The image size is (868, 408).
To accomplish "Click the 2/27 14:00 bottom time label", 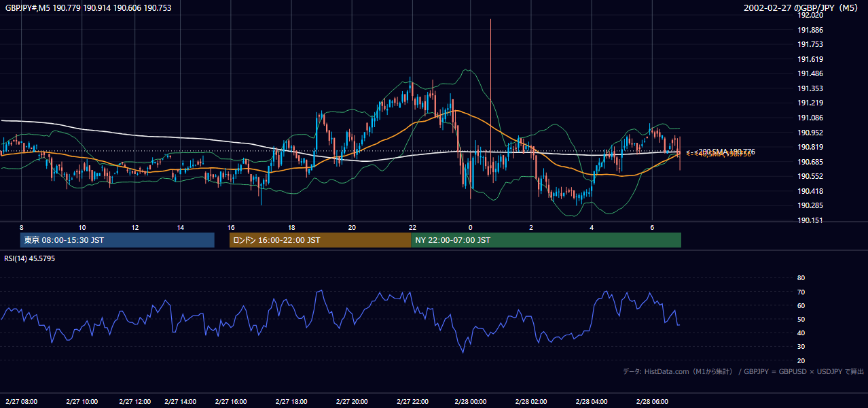I will coord(181,401).
